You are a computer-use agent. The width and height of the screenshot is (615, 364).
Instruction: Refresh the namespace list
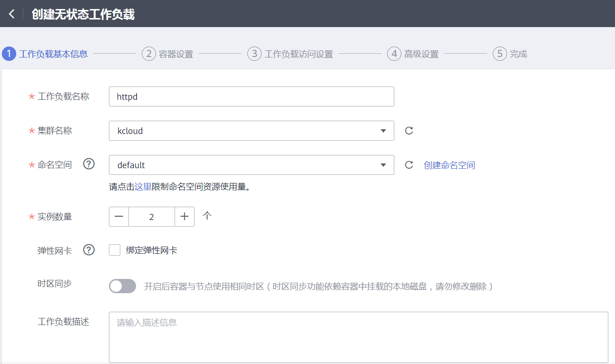[409, 165]
